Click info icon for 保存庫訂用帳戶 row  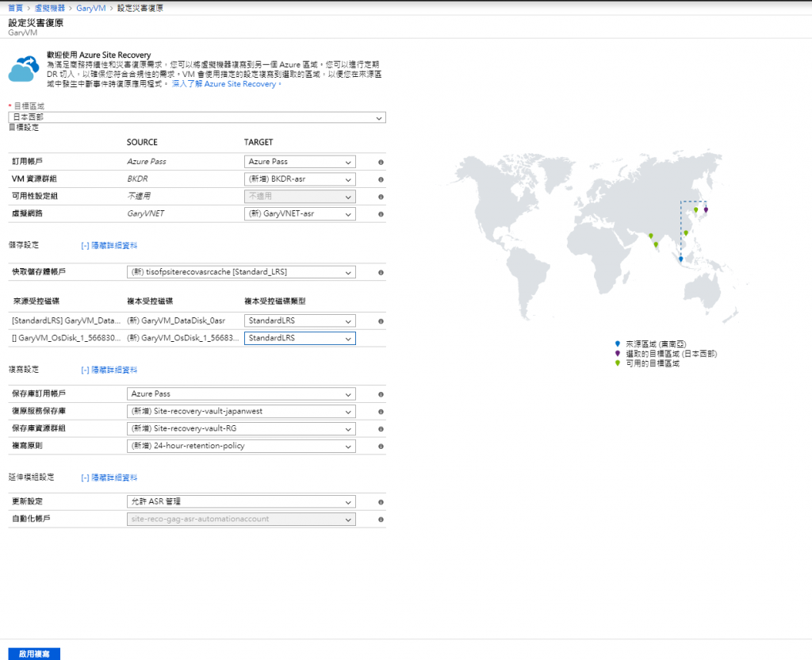pyautogui.click(x=381, y=394)
